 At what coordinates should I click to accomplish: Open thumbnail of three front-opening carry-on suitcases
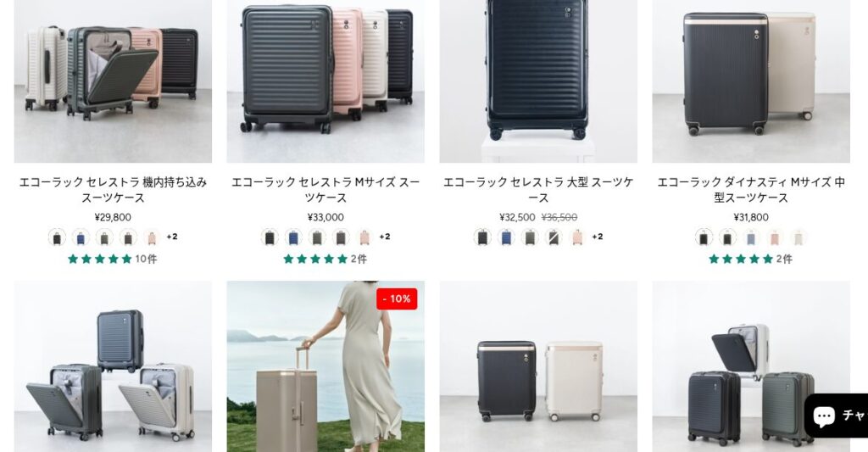tap(113, 366)
